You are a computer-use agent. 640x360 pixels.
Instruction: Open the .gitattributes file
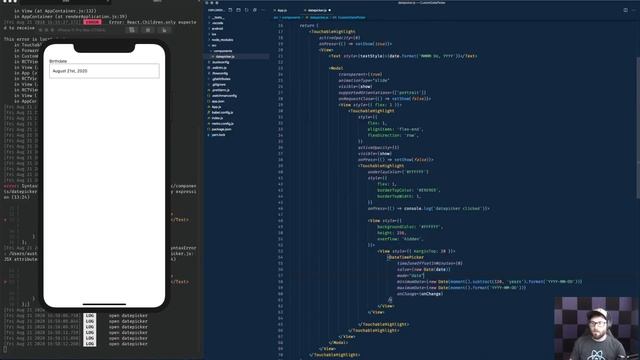[x=221, y=79]
